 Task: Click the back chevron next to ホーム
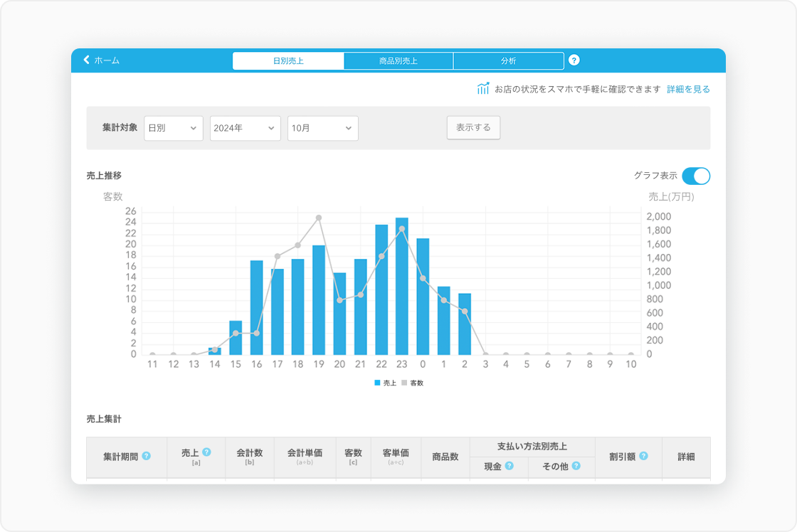(x=87, y=60)
